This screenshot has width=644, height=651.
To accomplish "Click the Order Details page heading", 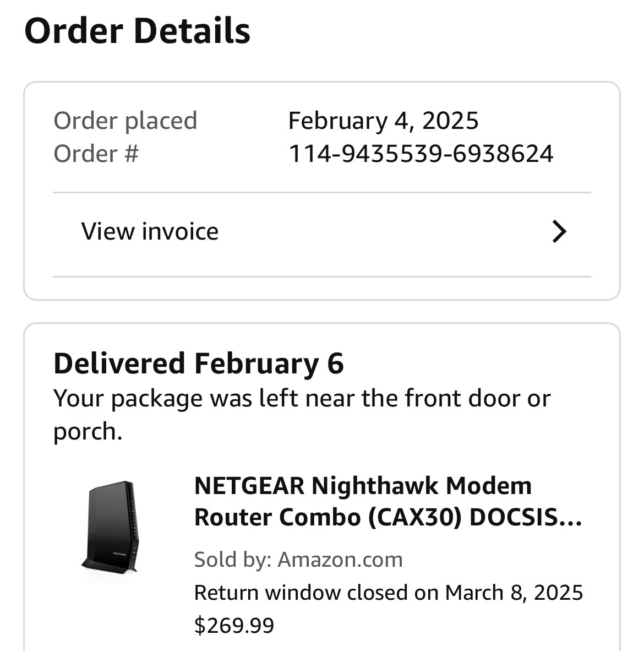I will click(138, 31).
